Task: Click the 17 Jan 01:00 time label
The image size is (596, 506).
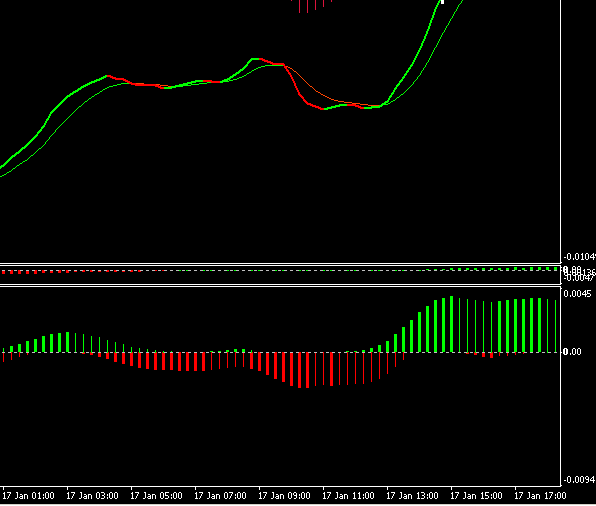Action: (x=28, y=496)
